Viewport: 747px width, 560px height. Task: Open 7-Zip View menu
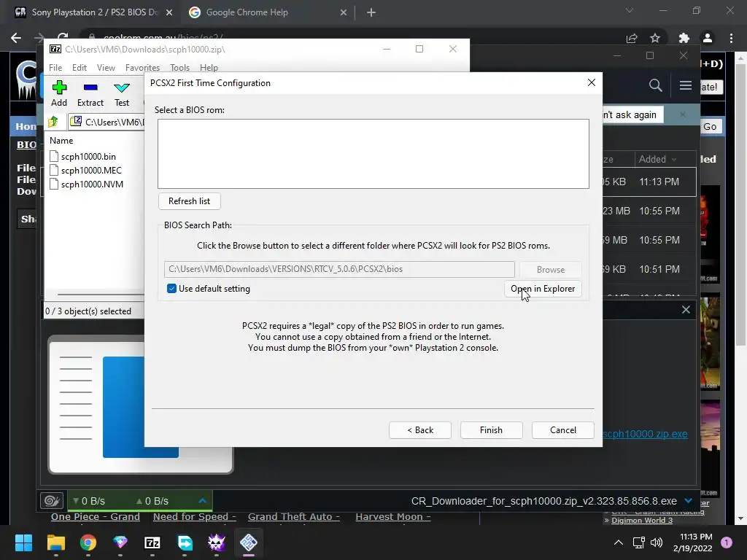tap(106, 68)
